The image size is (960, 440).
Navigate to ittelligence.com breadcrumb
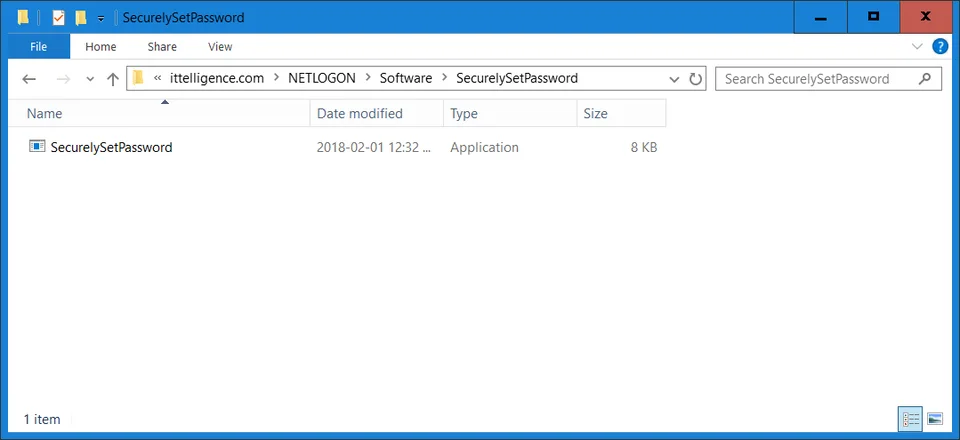click(x=217, y=78)
